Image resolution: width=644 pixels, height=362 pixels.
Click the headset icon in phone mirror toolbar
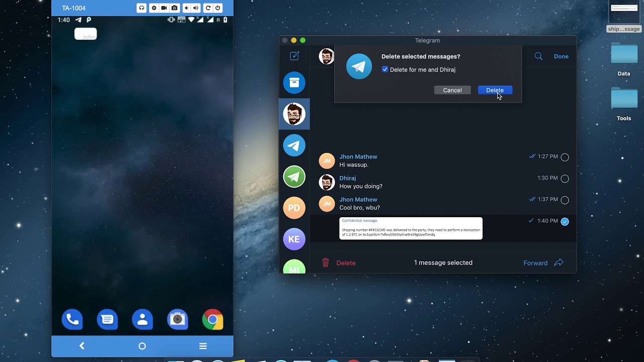point(141,8)
